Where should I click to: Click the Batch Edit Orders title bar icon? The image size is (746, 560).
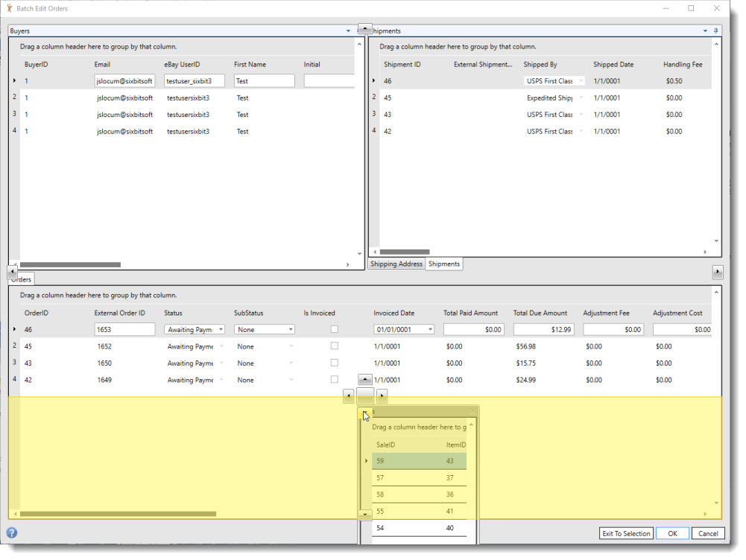coord(9,8)
